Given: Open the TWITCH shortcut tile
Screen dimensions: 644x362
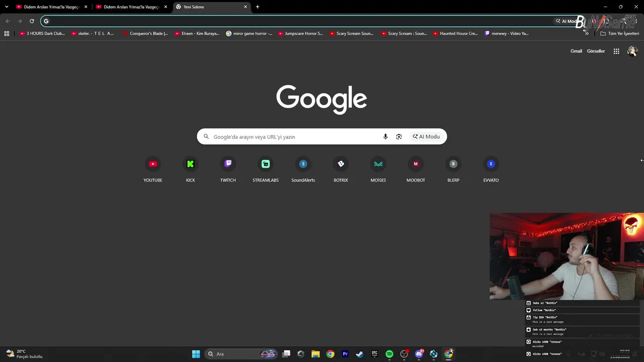Looking at the screenshot, I should 228,170.
